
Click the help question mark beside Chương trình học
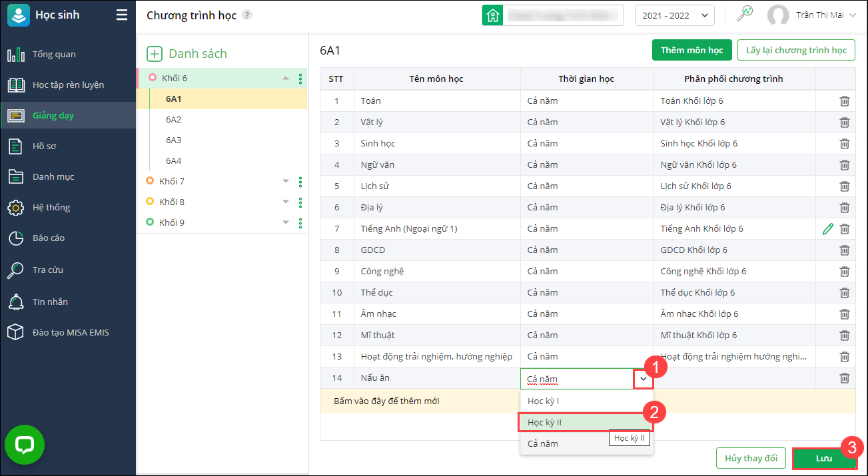(247, 15)
